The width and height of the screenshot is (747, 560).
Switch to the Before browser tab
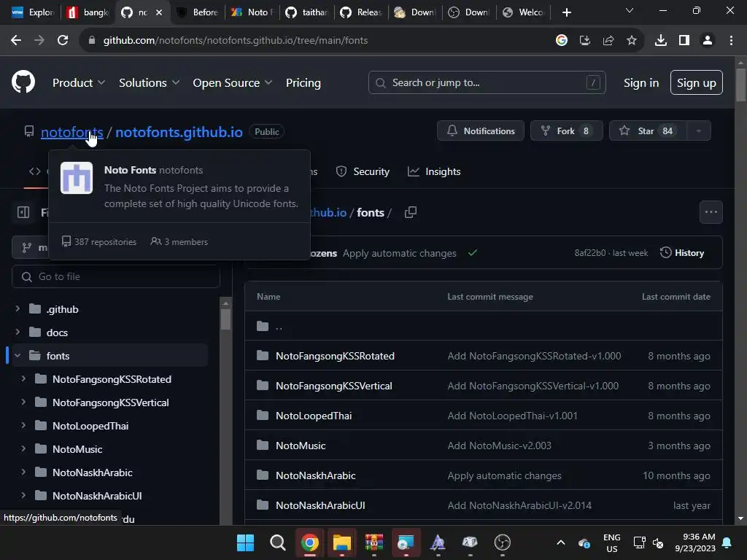point(198,12)
